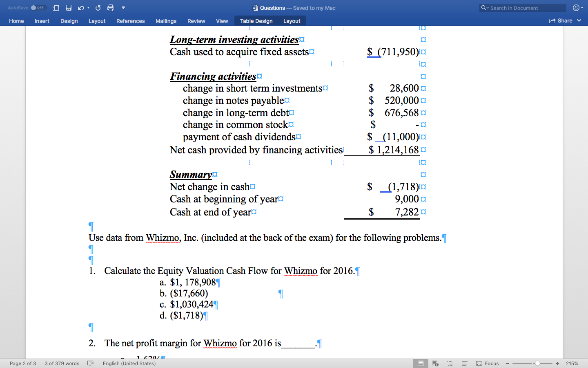The width and height of the screenshot is (588, 368).
Task: Click the payment of cash dividends text
Action: (239, 137)
